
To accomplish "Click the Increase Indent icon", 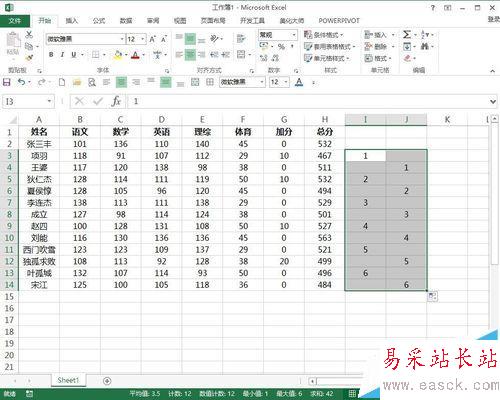I will pyautogui.click(x=226, y=54).
